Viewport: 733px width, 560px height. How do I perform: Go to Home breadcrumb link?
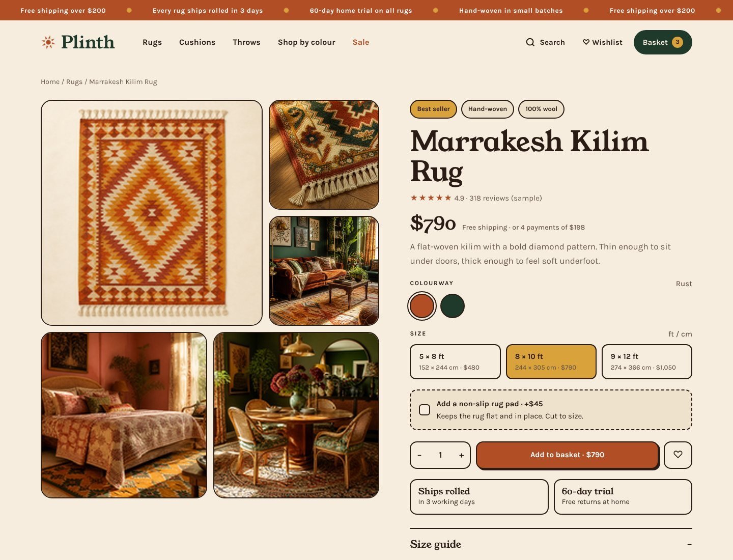click(50, 81)
